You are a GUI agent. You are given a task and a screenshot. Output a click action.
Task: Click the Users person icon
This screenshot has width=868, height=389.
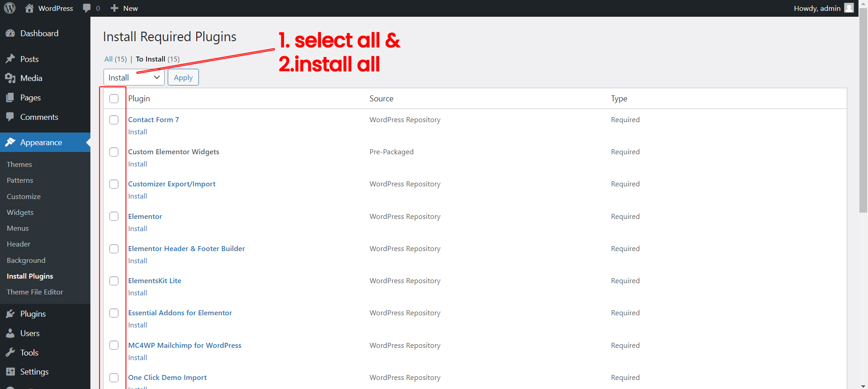coord(10,333)
